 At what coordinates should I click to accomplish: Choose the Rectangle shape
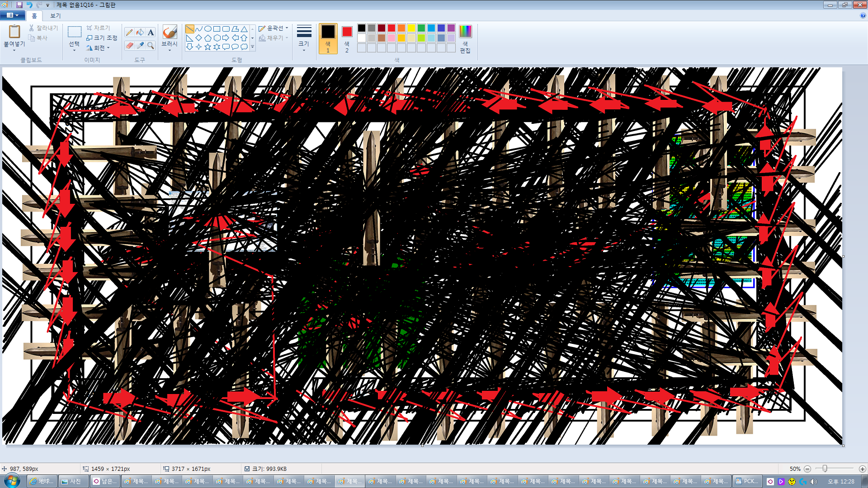217,29
